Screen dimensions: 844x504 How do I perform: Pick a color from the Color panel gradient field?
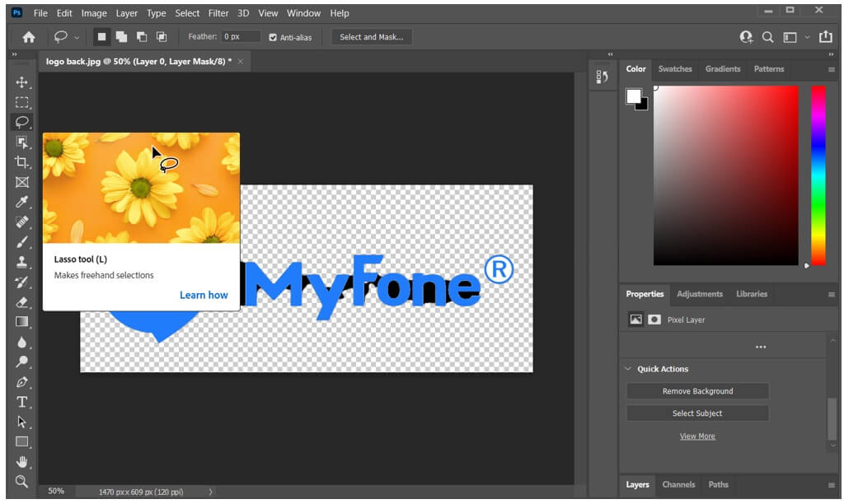pos(725,173)
